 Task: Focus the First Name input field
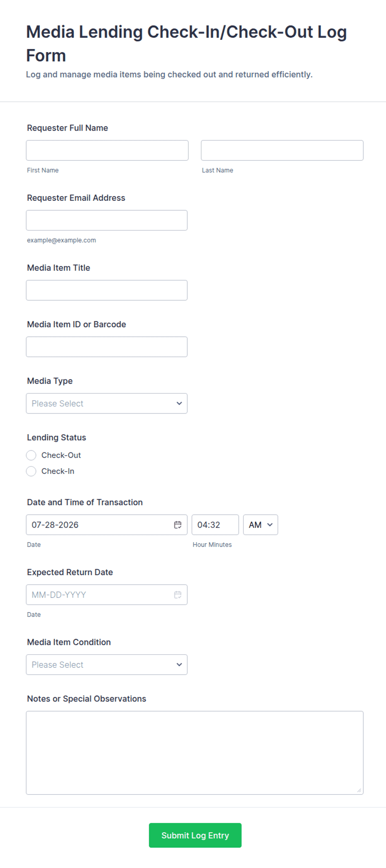pyautogui.click(x=107, y=150)
